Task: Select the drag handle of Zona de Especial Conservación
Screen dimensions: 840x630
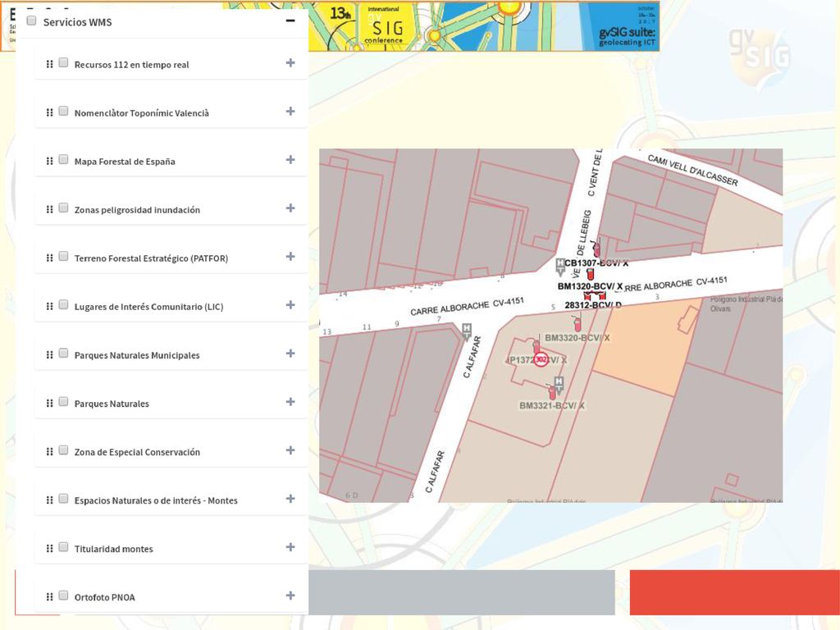Action: pos(49,451)
